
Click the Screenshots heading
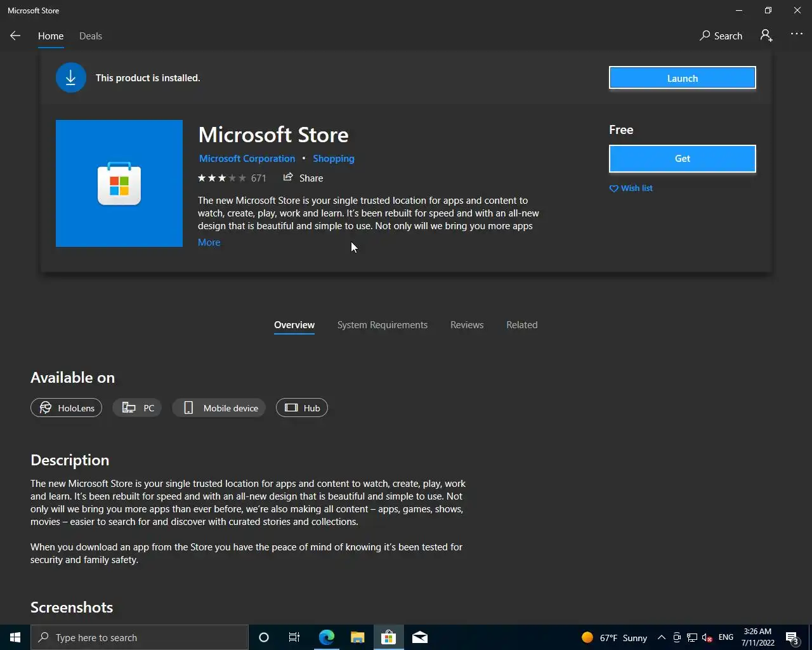coord(72,607)
